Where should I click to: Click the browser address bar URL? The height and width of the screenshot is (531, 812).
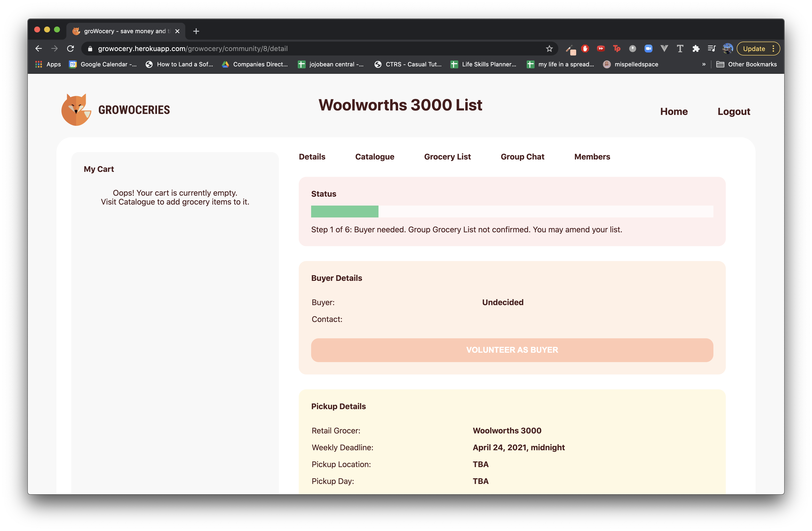(193, 49)
